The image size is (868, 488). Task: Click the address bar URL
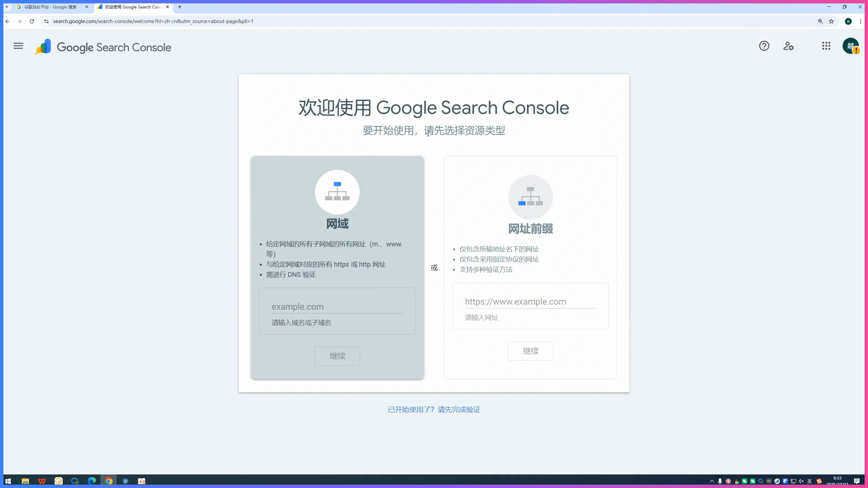[x=153, y=21]
